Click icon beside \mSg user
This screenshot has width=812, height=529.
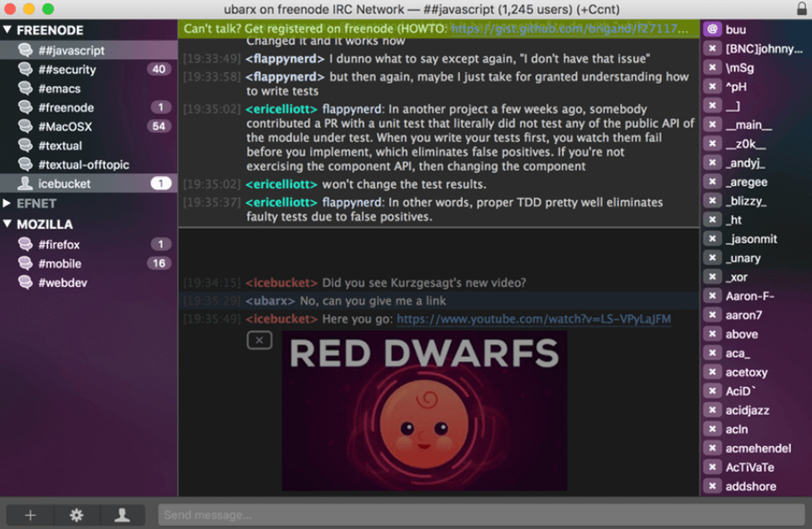pos(713,67)
